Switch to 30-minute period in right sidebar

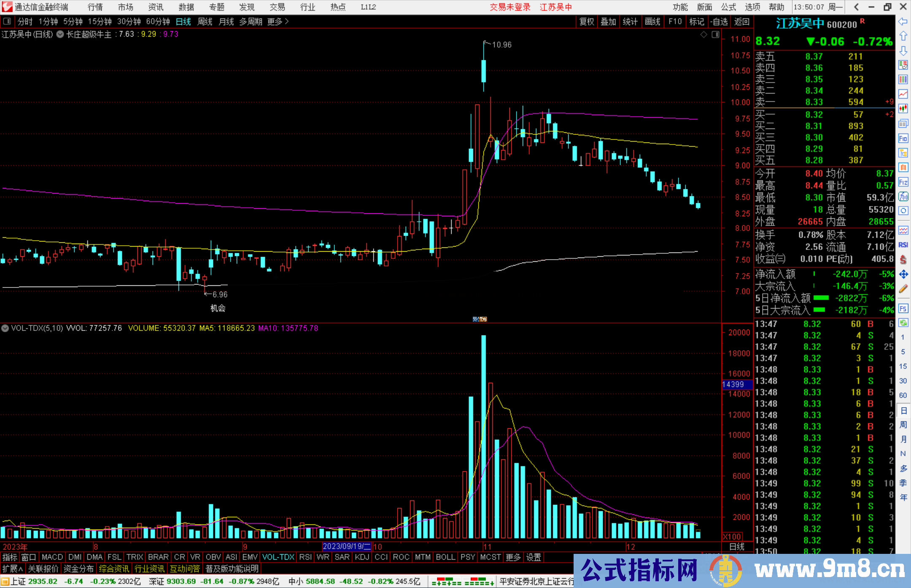coord(903,381)
